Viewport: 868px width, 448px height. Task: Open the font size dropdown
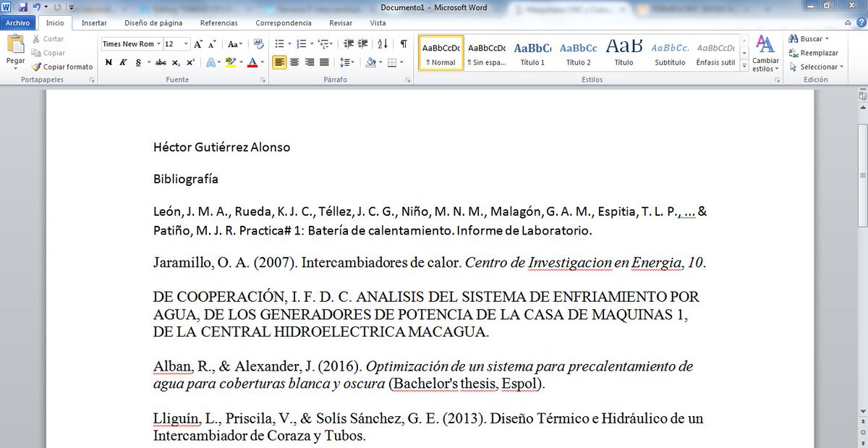click(x=186, y=44)
